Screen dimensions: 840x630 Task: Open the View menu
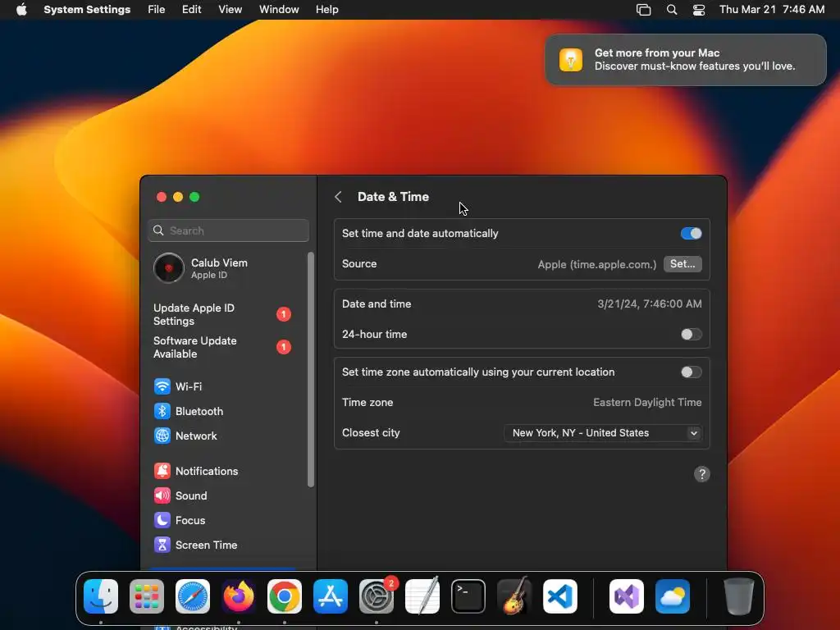(x=231, y=10)
